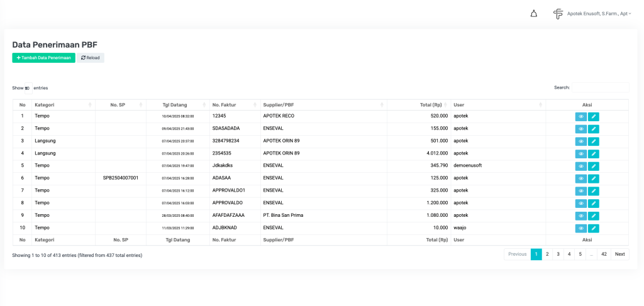View details of invoice 12345
The height and width of the screenshot is (306, 644).
581,116
